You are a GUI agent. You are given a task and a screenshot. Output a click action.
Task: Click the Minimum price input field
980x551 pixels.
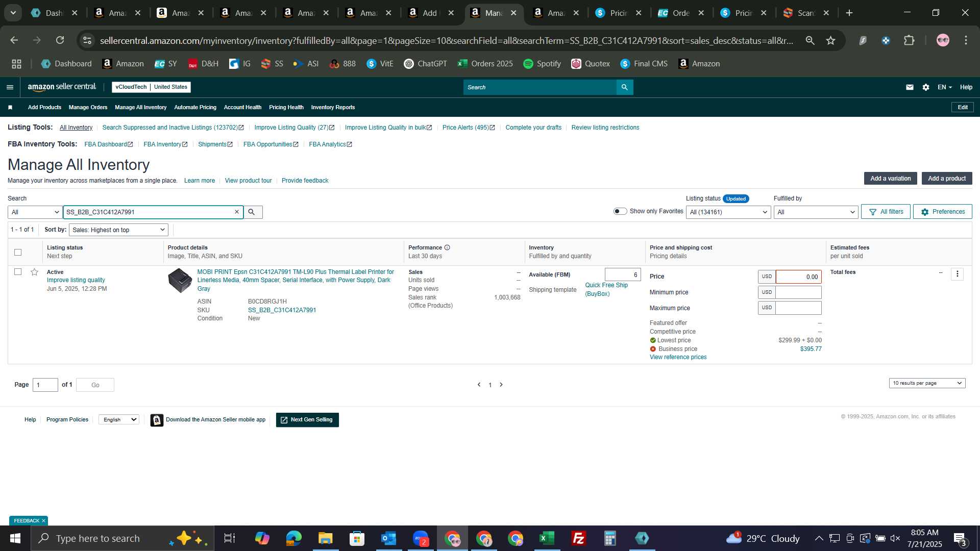click(798, 293)
